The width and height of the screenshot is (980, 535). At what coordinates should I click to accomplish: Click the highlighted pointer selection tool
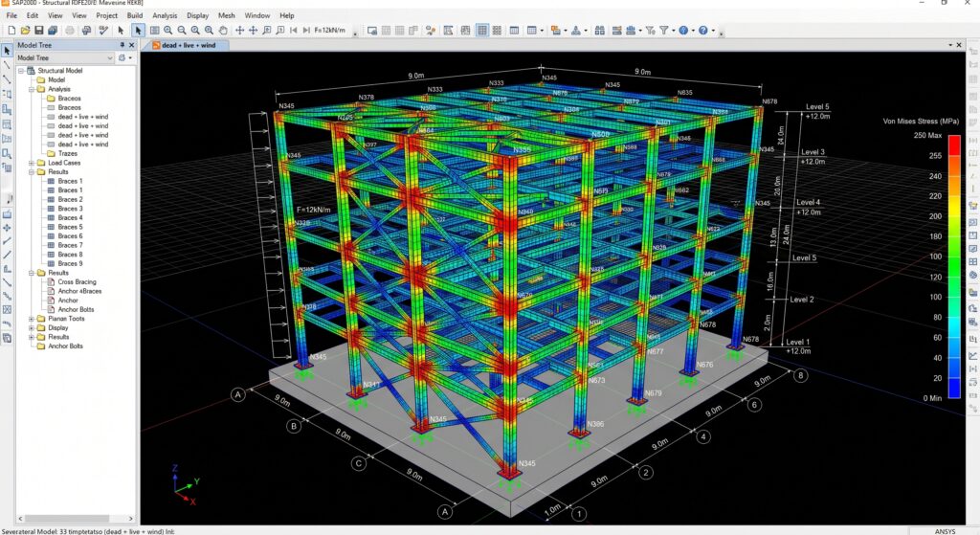pyautogui.click(x=138, y=30)
